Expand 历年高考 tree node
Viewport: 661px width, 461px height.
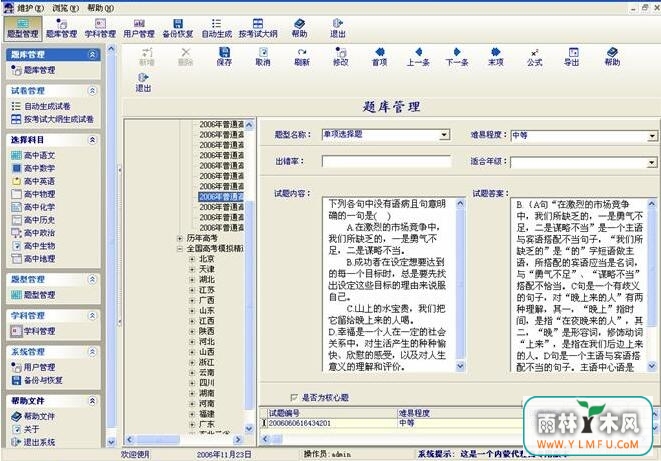tap(180, 239)
